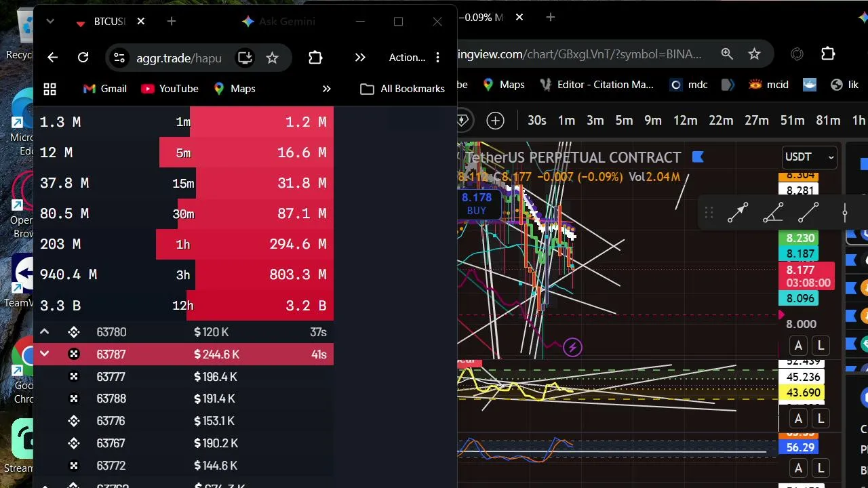Bookmark the TradingView page with star

754,54
